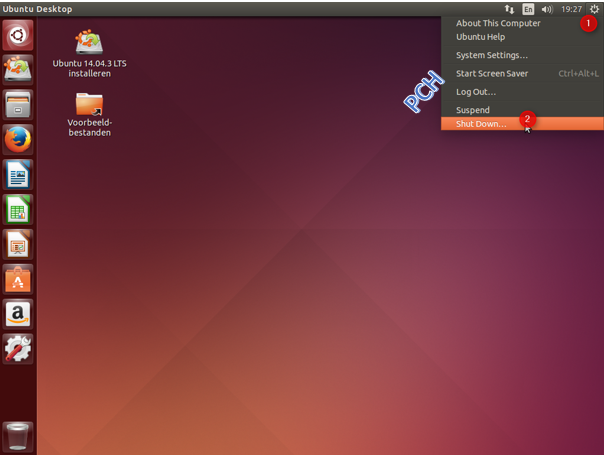
Task: Click the Ubuntu Desktop title text
Action: pos(37,9)
